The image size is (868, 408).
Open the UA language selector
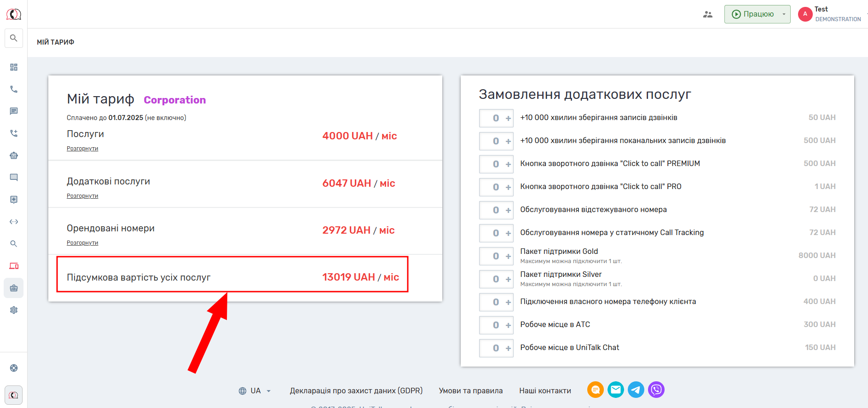coord(255,391)
